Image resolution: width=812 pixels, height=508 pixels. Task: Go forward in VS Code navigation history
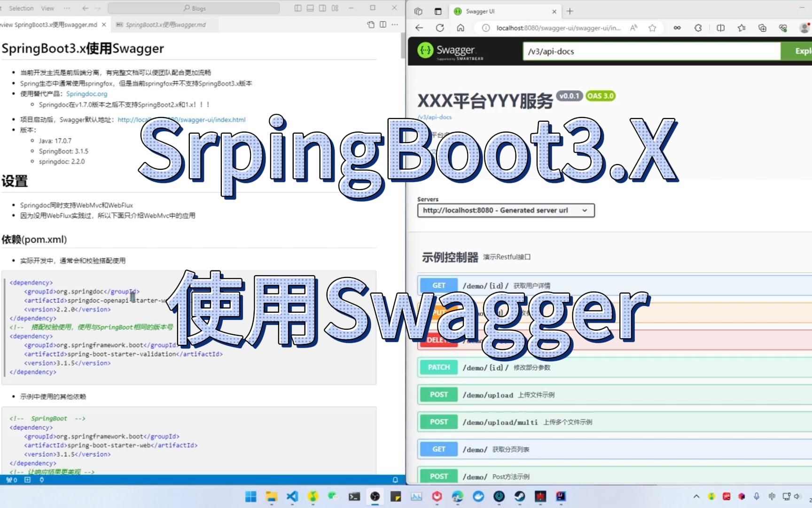98,8
